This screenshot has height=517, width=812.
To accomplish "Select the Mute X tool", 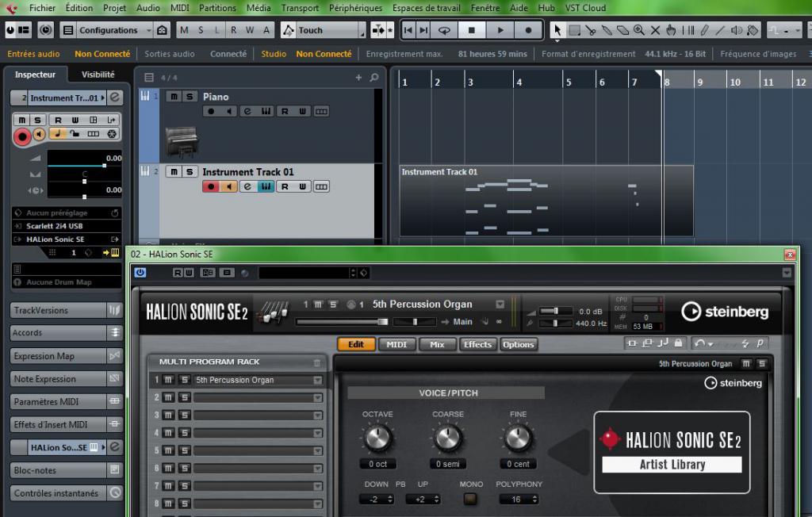I will point(655,30).
